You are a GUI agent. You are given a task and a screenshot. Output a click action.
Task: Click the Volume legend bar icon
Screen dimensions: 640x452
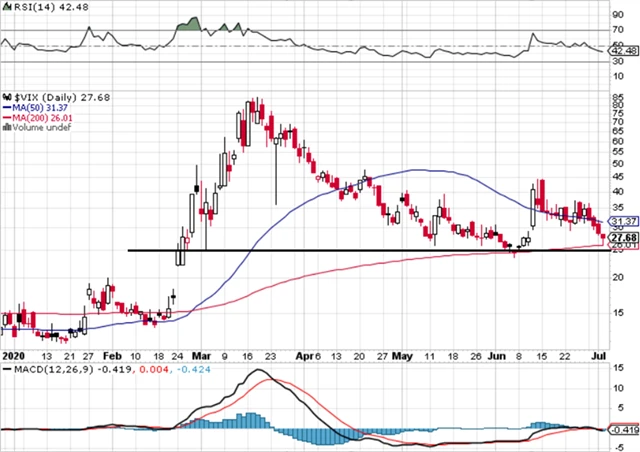point(4,127)
